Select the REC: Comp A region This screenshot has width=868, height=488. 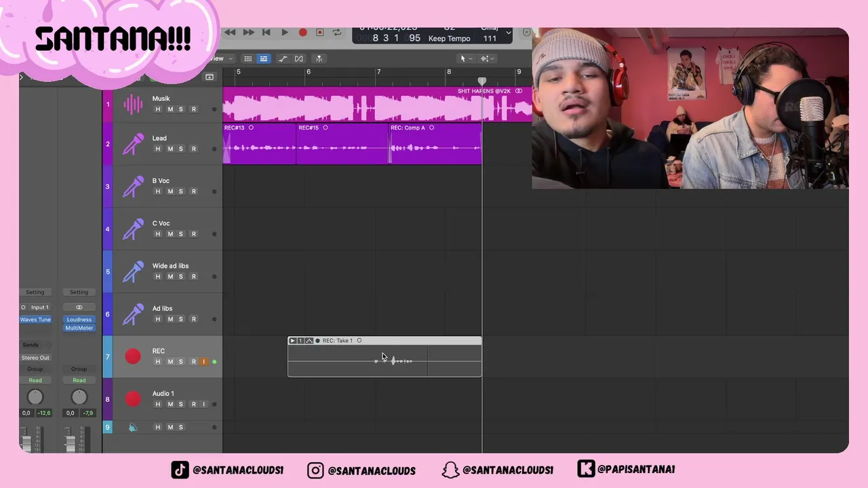(x=435, y=144)
